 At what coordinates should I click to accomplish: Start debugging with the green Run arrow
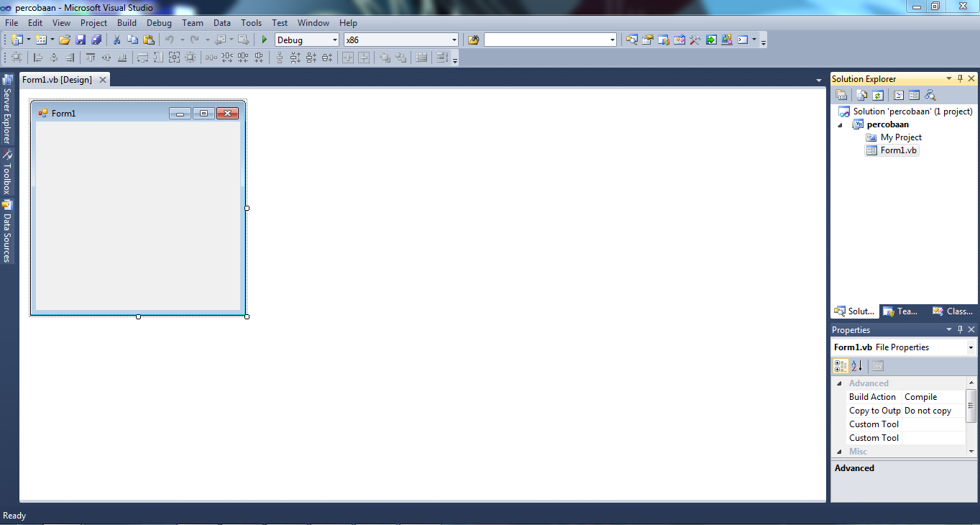(x=263, y=40)
